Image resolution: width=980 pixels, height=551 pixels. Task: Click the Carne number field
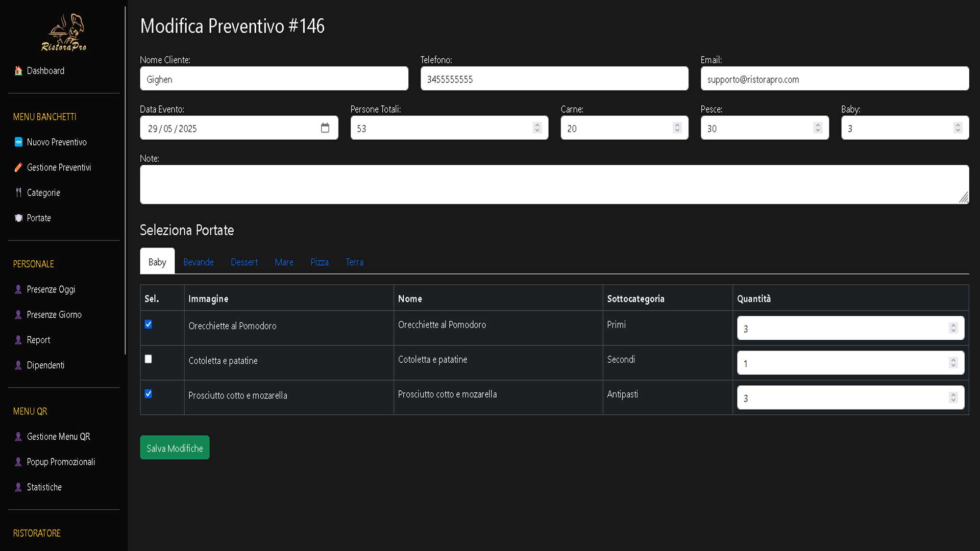click(624, 128)
